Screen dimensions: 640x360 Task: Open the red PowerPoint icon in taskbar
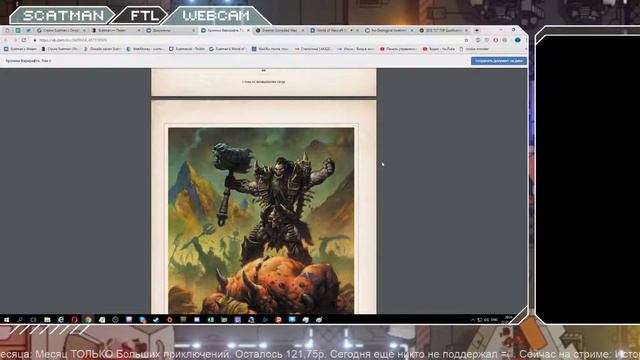[x=278, y=320]
